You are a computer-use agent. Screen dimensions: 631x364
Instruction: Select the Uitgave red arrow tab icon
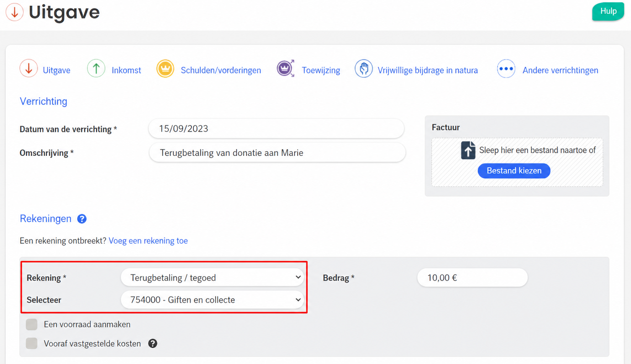29,69
